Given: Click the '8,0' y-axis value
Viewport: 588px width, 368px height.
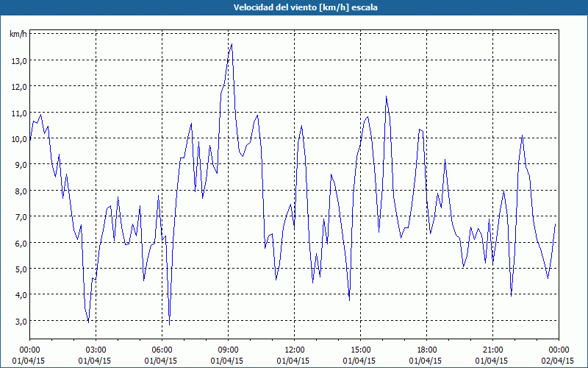Looking at the screenshot, I should (21, 191).
